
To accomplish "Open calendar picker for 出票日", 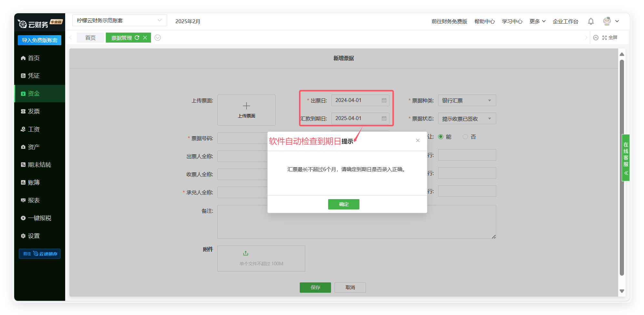I will pos(384,100).
